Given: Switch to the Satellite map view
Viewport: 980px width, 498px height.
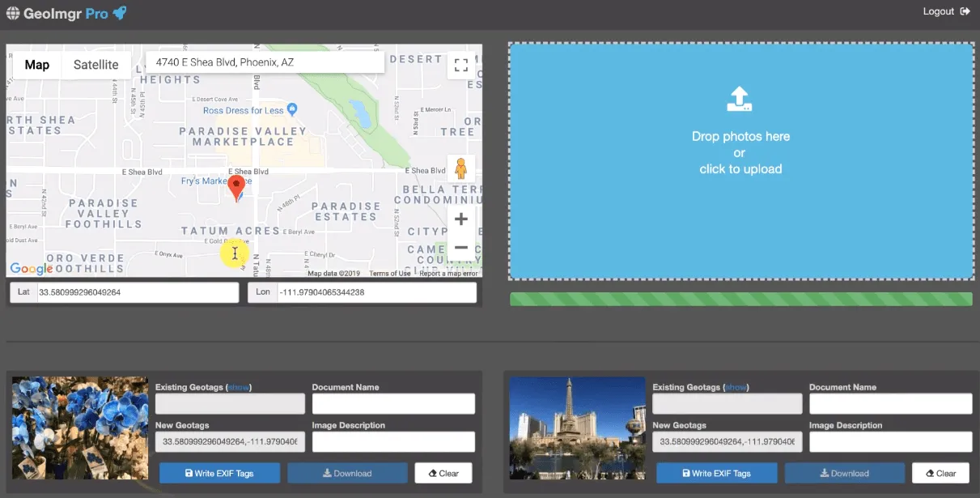Looking at the screenshot, I should pos(95,65).
